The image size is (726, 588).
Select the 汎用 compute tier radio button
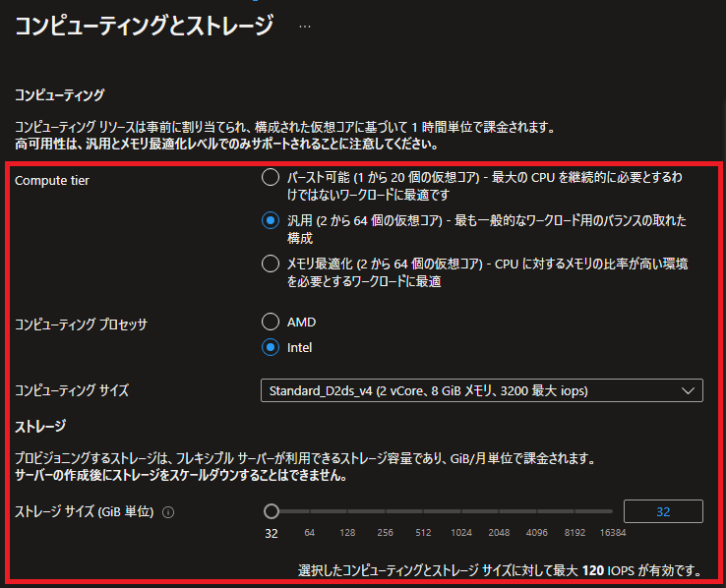(x=271, y=220)
